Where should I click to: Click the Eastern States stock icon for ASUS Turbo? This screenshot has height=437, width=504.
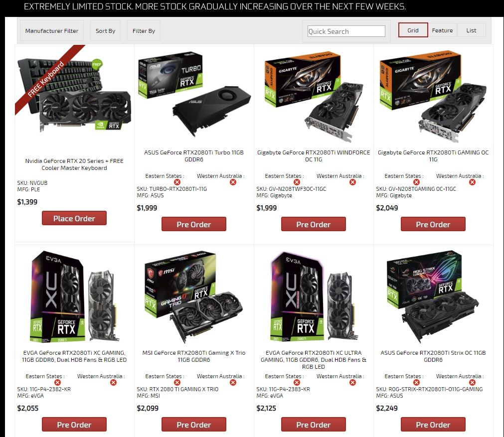click(177, 182)
